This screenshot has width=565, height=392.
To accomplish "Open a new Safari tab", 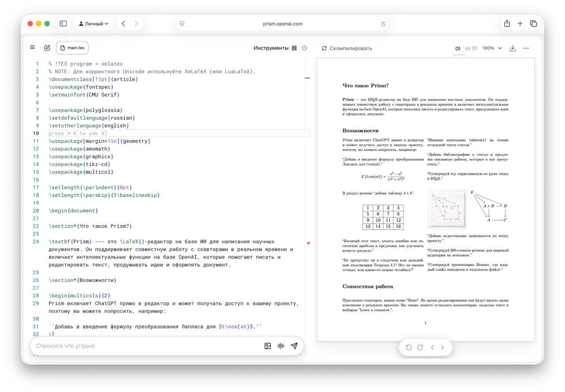I will (x=520, y=24).
